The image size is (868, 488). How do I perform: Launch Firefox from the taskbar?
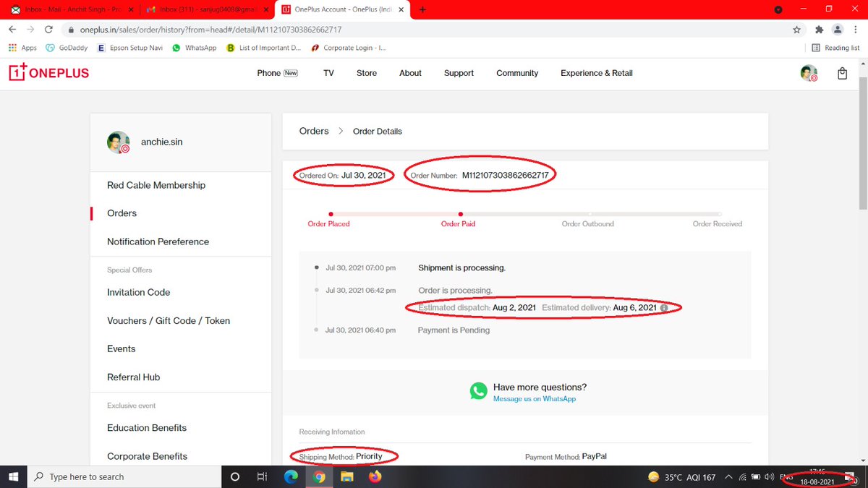pyautogui.click(x=375, y=476)
